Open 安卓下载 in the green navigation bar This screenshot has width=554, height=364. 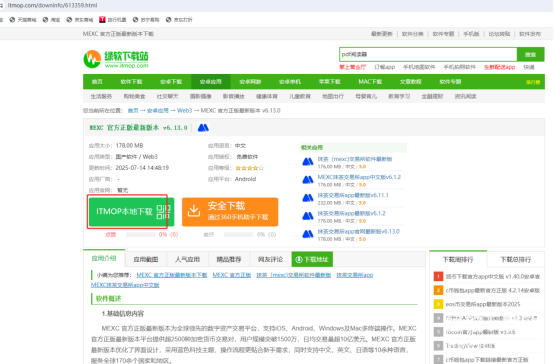(171, 82)
